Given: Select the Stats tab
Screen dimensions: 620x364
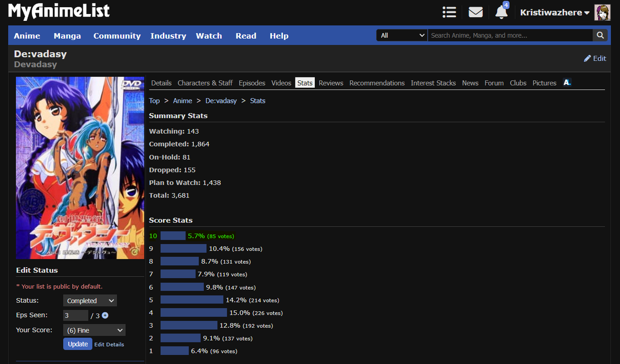Looking at the screenshot, I should pyautogui.click(x=305, y=83).
